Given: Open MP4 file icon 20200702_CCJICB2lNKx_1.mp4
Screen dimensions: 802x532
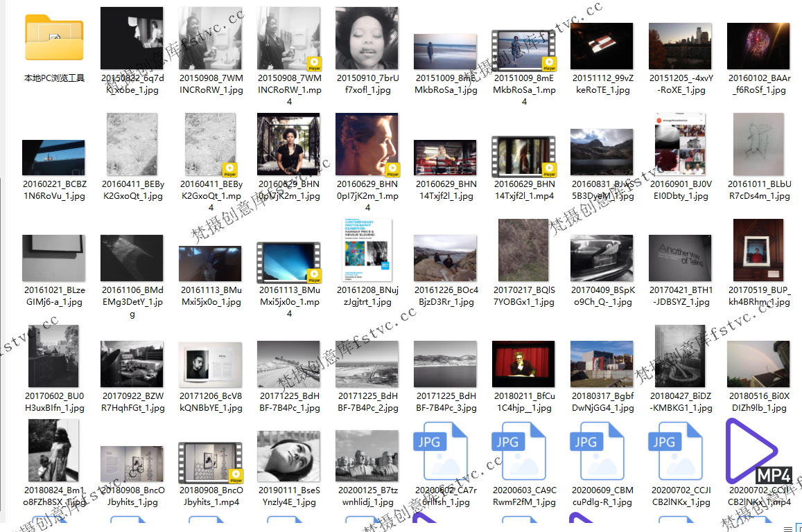Looking at the screenshot, I should click(x=759, y=451).
